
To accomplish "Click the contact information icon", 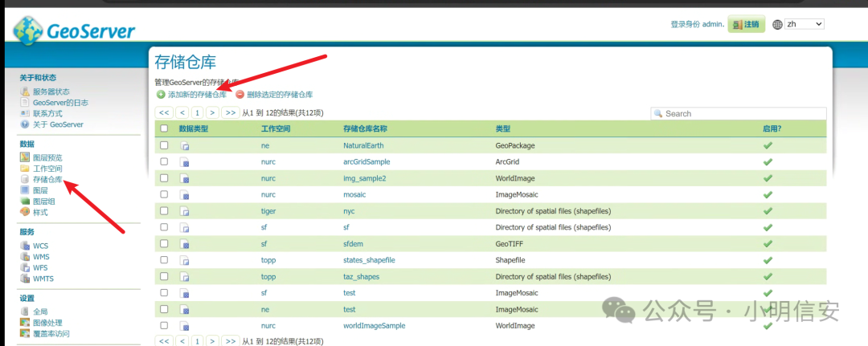I will [x=25, y=113].
